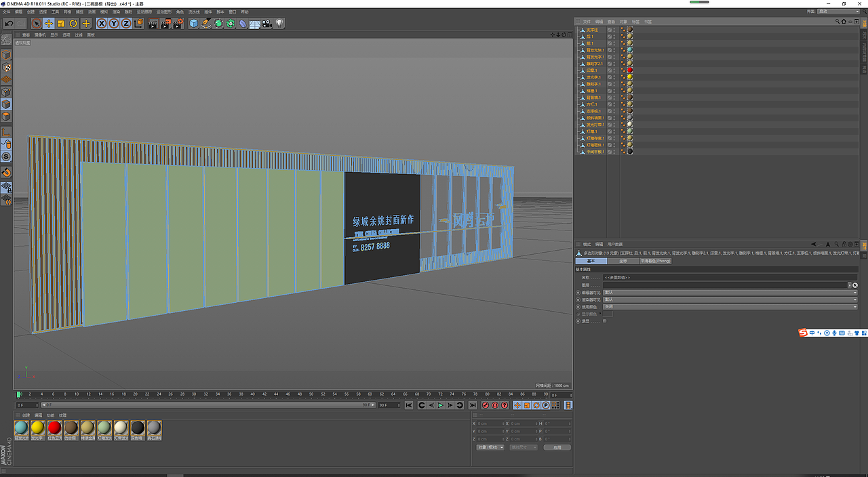Click the cyan material tag on 背发光块.1
The width and height of the screenshot is (868, 477).
tap(630, 50)
